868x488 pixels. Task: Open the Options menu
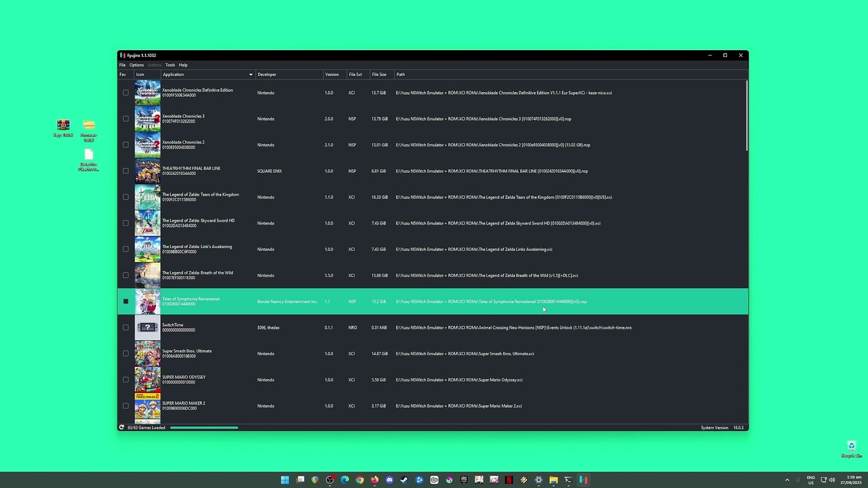coord(136,65)
